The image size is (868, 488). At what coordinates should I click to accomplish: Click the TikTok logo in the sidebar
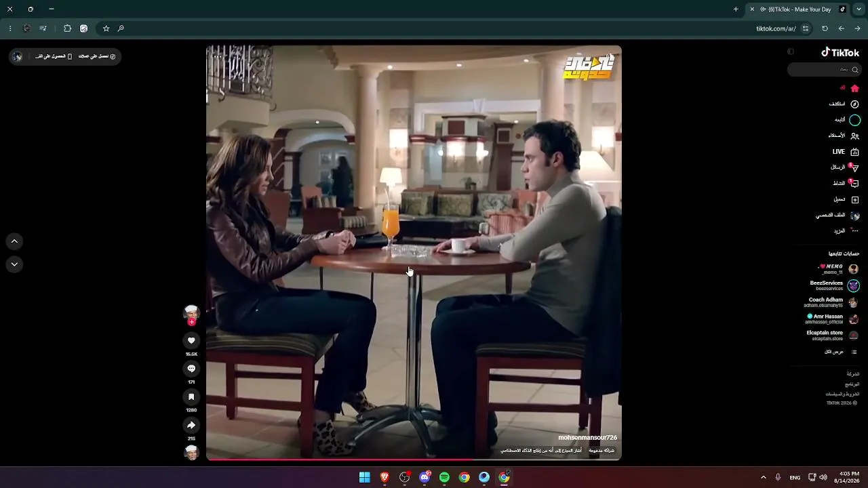(x=840, y=52)
